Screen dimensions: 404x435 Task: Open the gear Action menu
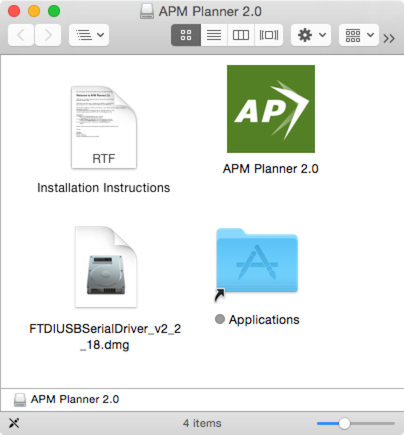[311, 35]
